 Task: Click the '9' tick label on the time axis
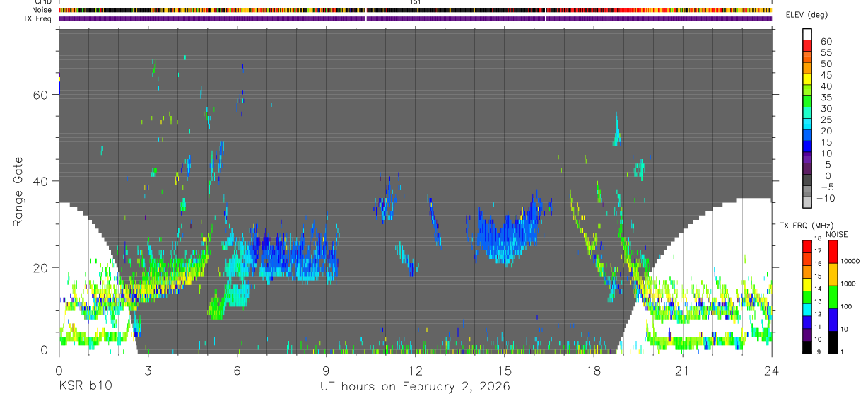[326, 370]
